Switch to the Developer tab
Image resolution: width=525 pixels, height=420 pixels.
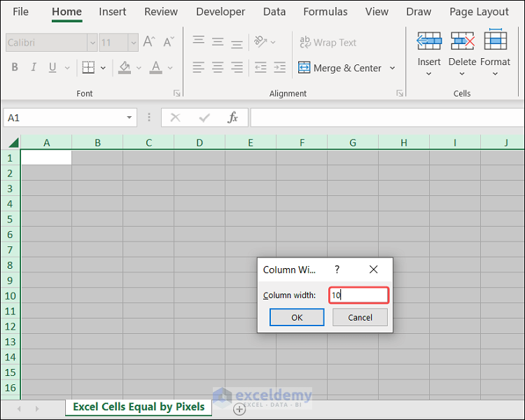220,12
